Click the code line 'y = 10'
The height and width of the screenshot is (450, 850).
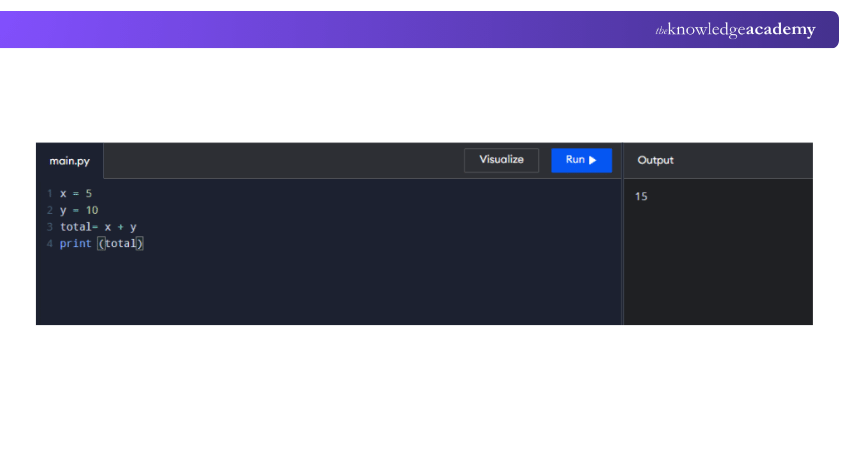(79, 210)
